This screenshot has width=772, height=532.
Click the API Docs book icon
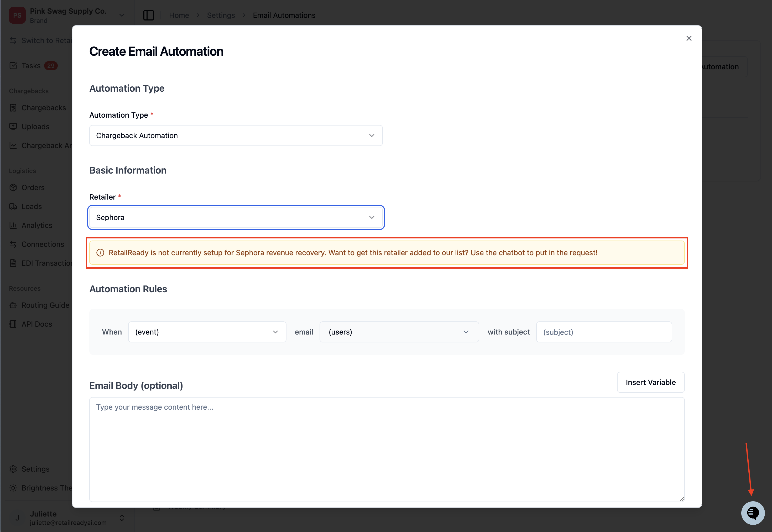13,324
